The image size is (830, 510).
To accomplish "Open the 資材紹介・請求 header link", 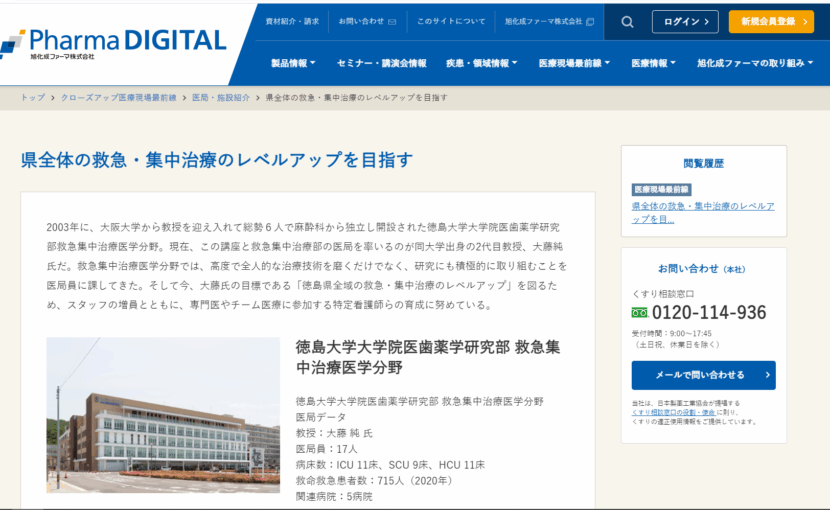I will click(292, 22).
